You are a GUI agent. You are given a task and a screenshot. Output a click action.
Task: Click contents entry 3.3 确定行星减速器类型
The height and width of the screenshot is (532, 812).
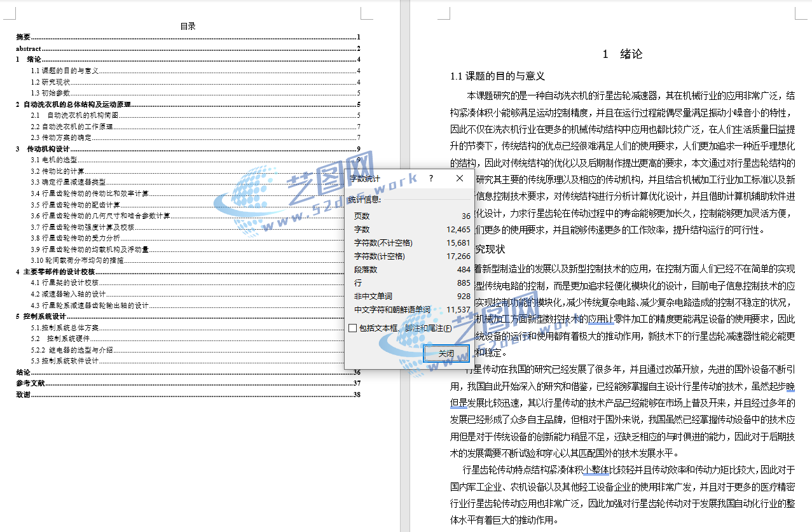click(187, 182)
